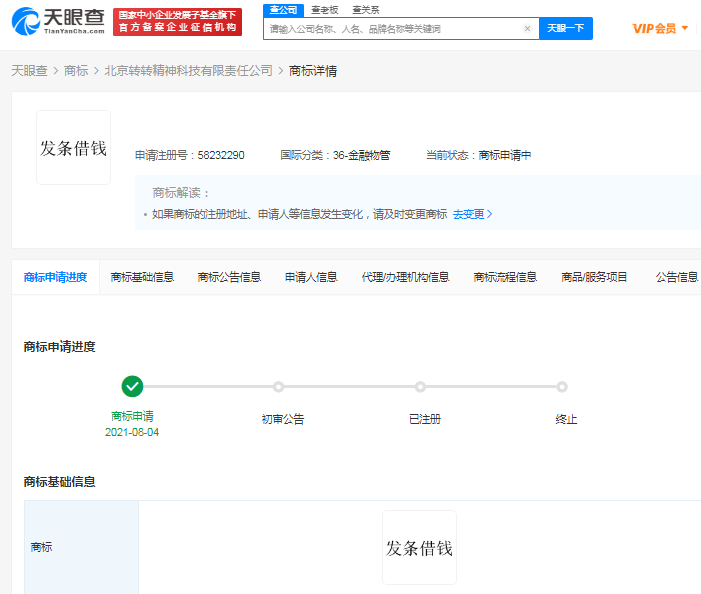Click the 商标 row header cell

tap(81, 547)
